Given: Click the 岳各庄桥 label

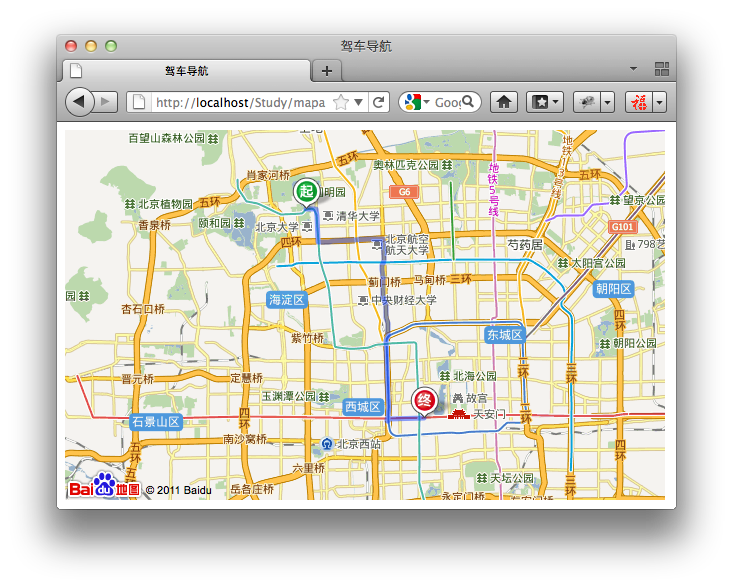Looking at the screenshot, I should coord(252,489).
